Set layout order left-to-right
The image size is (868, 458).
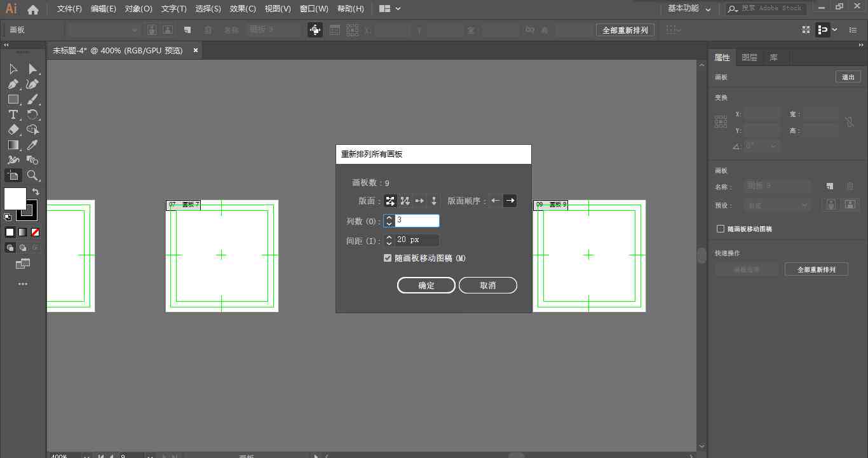[510, 201]
